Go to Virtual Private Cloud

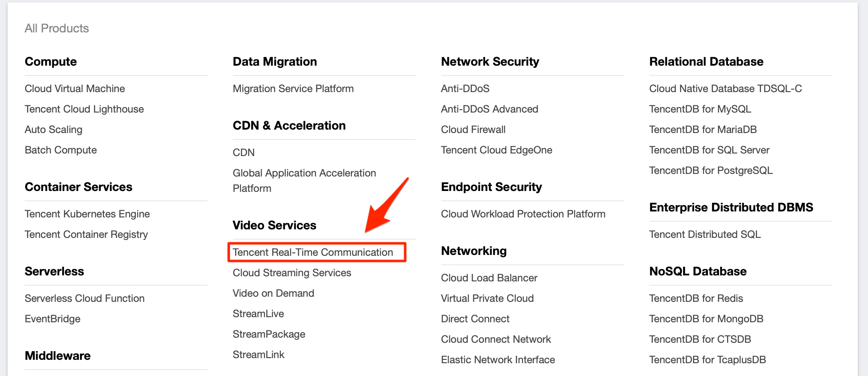coord(487,298)
